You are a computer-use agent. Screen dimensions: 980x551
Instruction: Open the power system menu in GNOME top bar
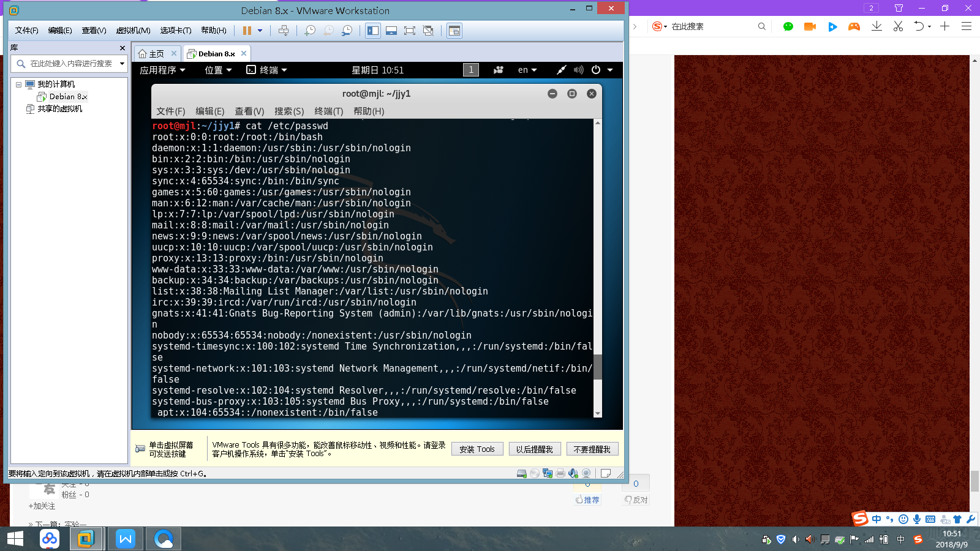click(x=602, y=70)
